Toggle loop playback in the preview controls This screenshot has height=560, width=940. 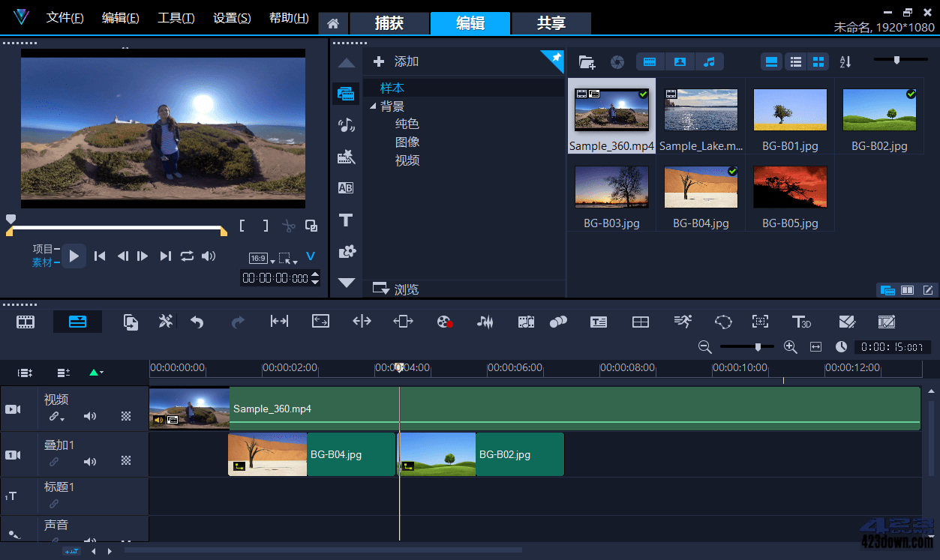coord(187,256)
